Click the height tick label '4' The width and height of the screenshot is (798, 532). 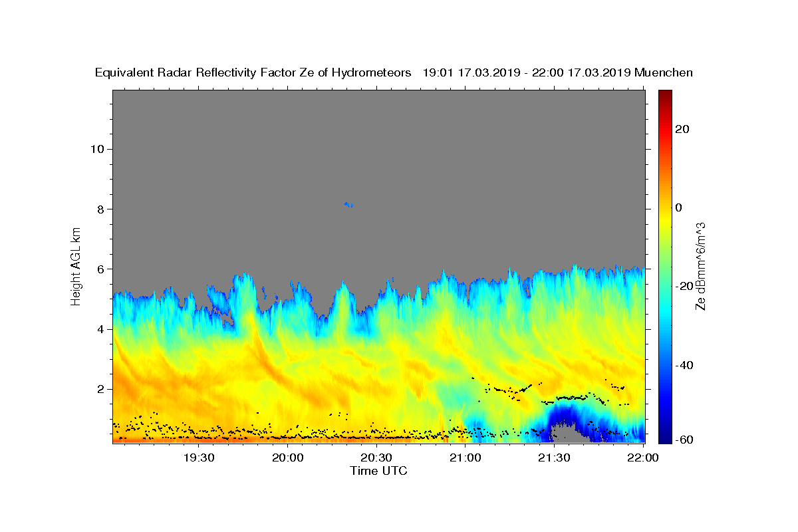tap(100, 329)
